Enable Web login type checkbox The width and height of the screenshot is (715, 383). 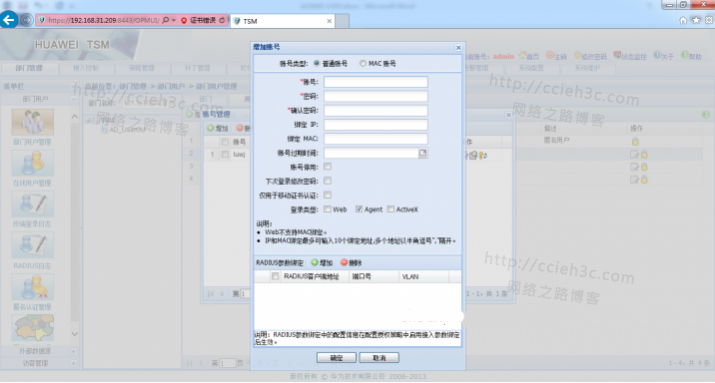click(x=327, y=209)
